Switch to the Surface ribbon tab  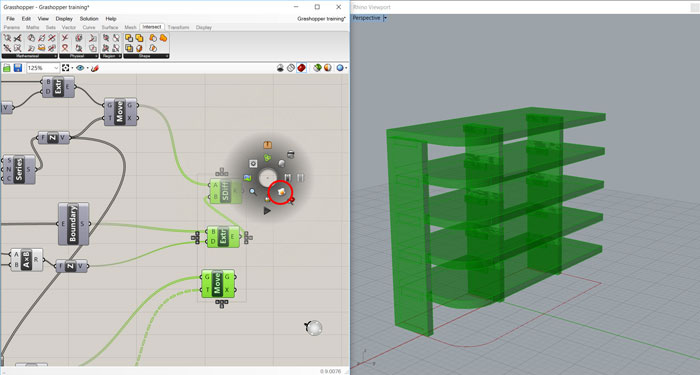coord(110,27)
